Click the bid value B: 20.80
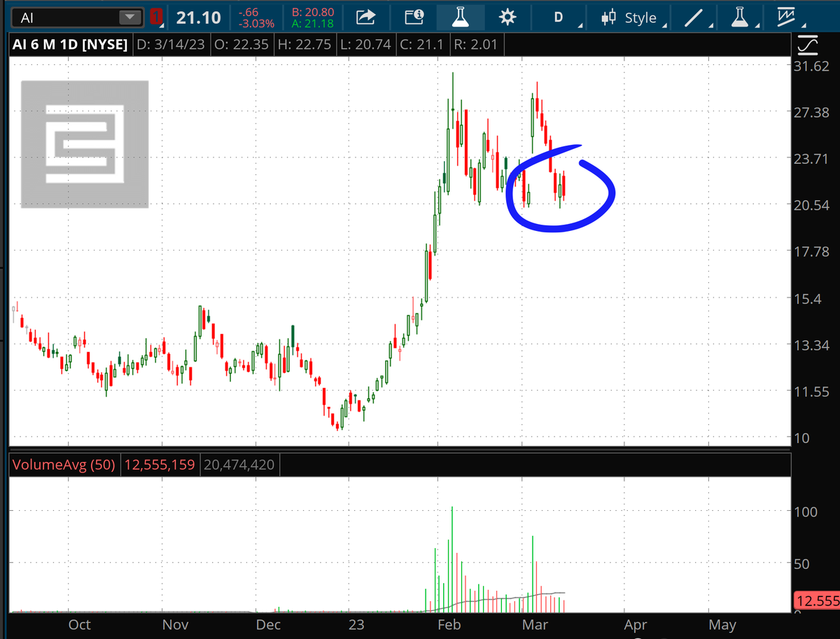 [312, 12]
